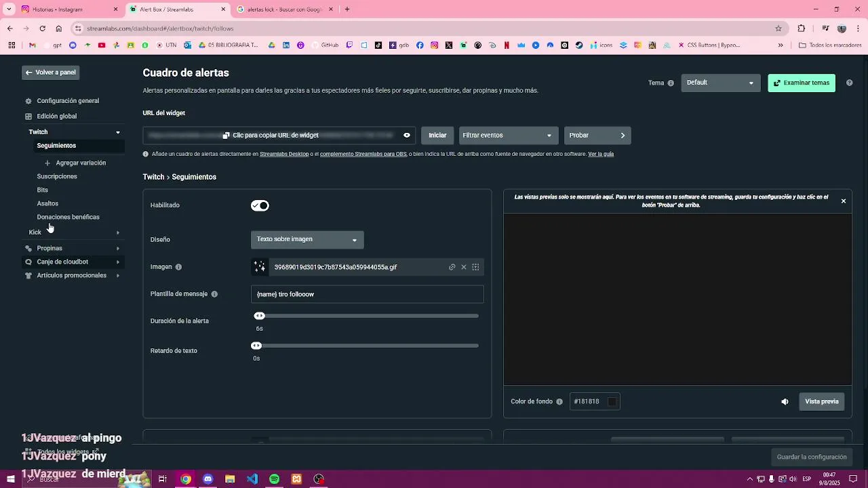Click the Windows Start button

[11, 479]
